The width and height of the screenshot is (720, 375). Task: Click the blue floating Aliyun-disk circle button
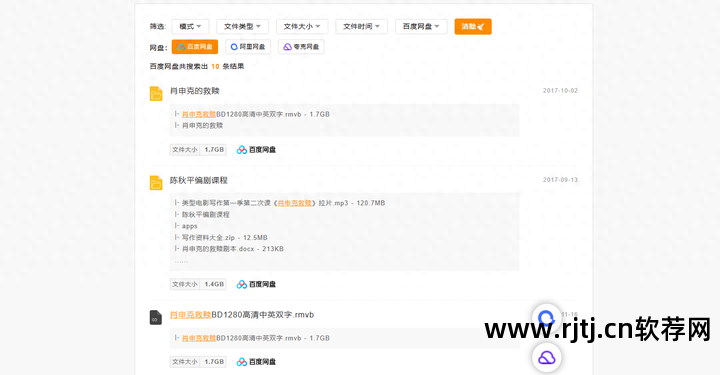(546, 318)
